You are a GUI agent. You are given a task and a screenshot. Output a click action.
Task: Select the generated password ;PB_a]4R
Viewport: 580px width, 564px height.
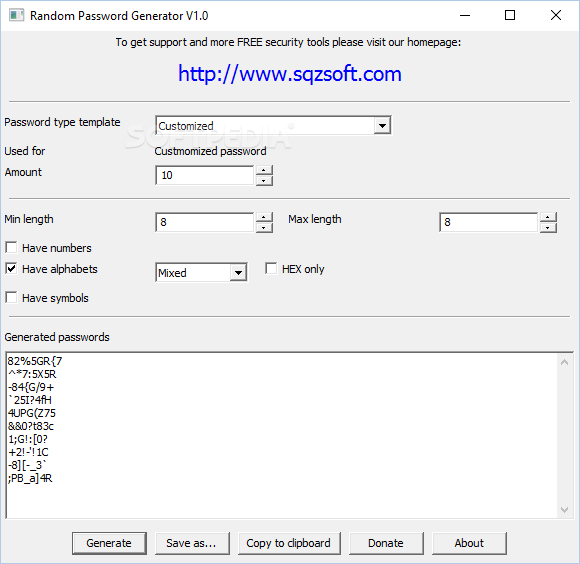(x=30, y=478)
